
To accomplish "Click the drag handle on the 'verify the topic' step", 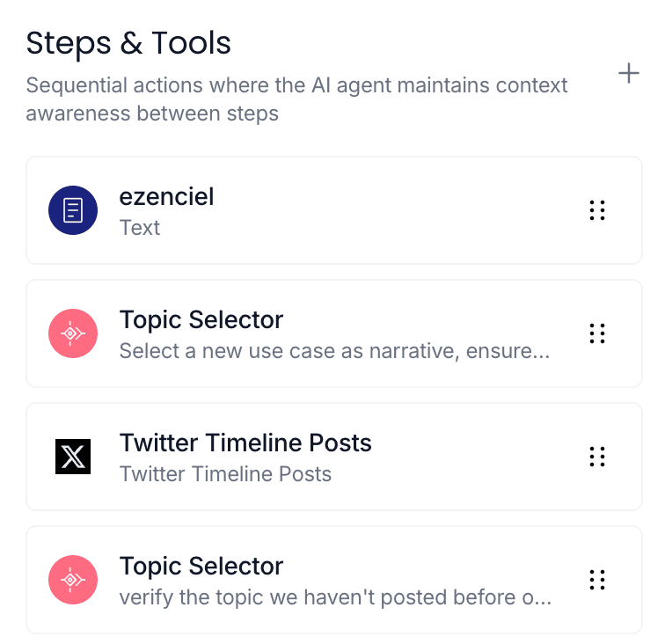I will [x=597, y=580].
